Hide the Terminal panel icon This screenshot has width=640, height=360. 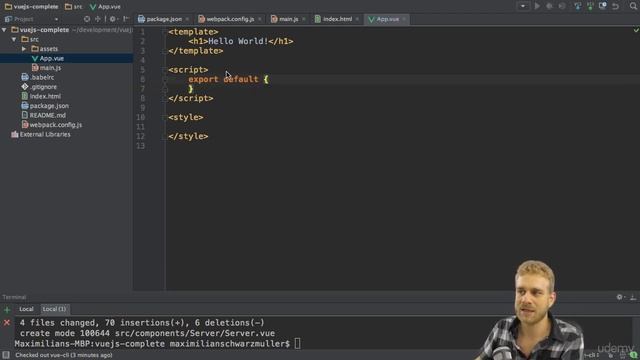tap(633, 297)
